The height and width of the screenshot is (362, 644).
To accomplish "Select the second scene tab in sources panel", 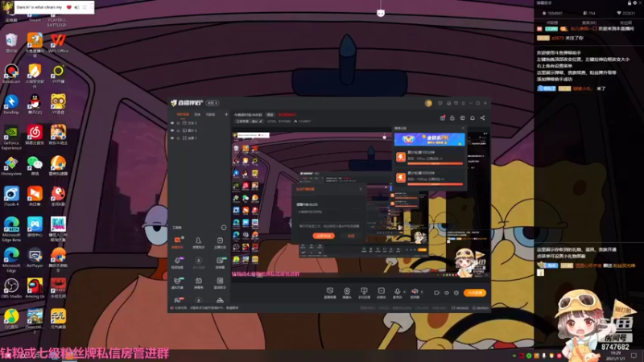I will pyautogui.click(x=197, y=114).
